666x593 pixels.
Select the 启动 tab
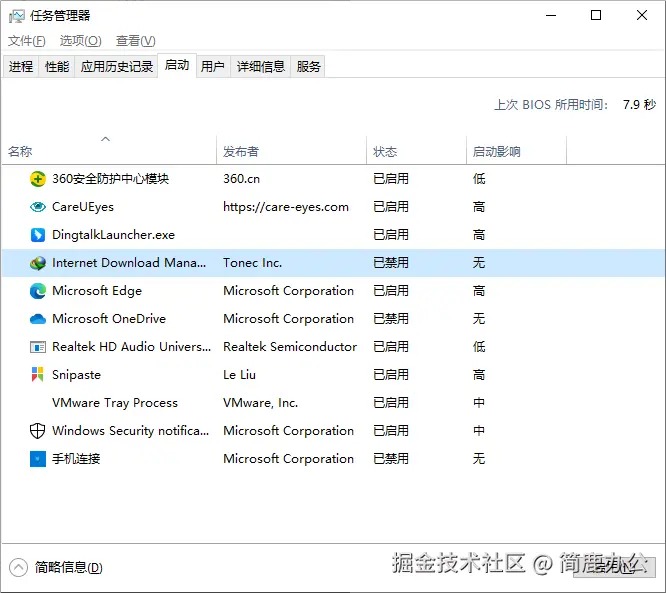pyautogui.click(x=177, y=65)
